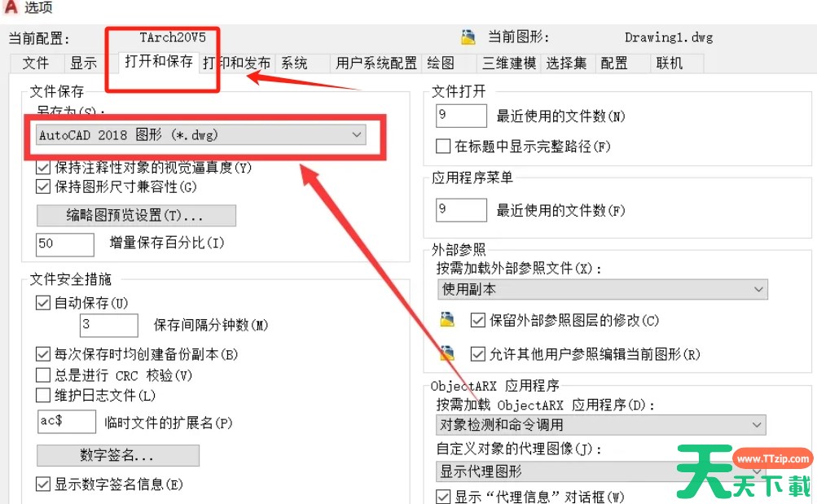This screenshot has width=817, height=504.
Task: Open the 系统 tab
Action: coord(294,63)
